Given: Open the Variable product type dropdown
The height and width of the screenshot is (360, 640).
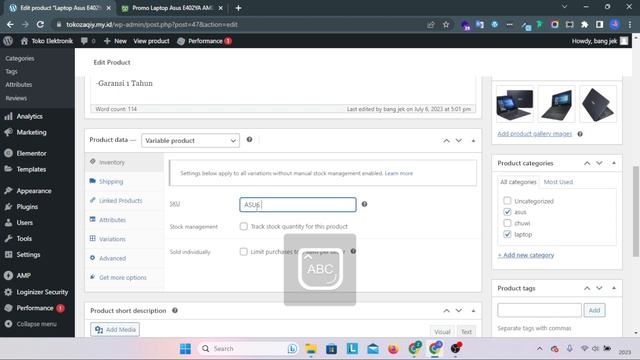Looking at the screenshot, I should click(190, 140).
